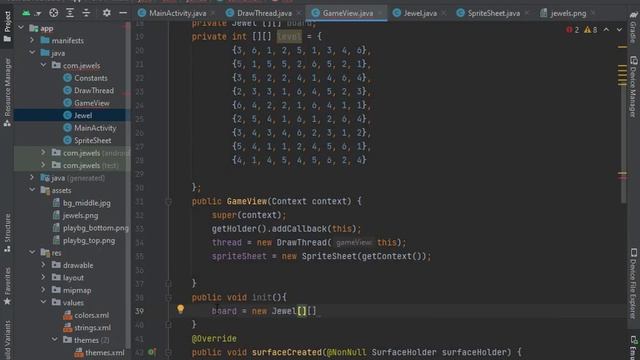Select jewels.png in assets

click(76, 215)
